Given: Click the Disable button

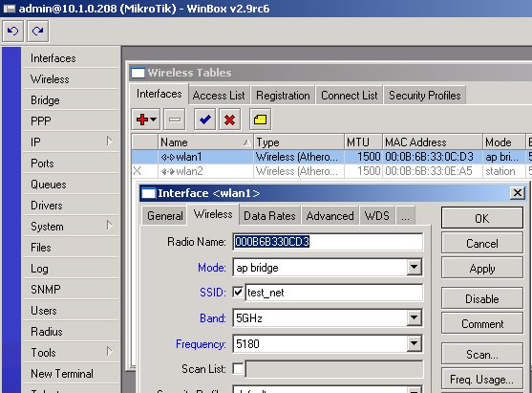Looking at the screenshot, I should pyautogui.click(x=482, y=299).
